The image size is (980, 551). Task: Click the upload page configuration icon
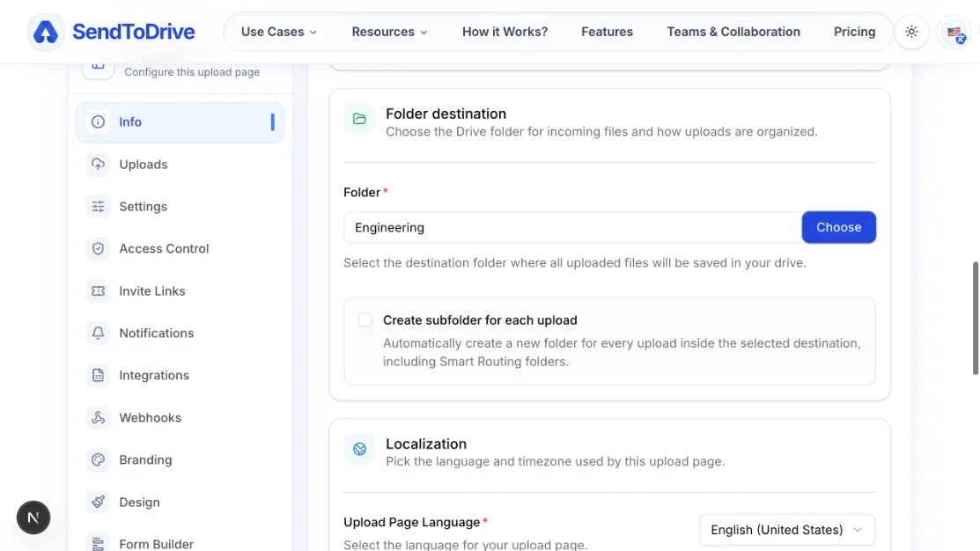(x=98, y=66)
